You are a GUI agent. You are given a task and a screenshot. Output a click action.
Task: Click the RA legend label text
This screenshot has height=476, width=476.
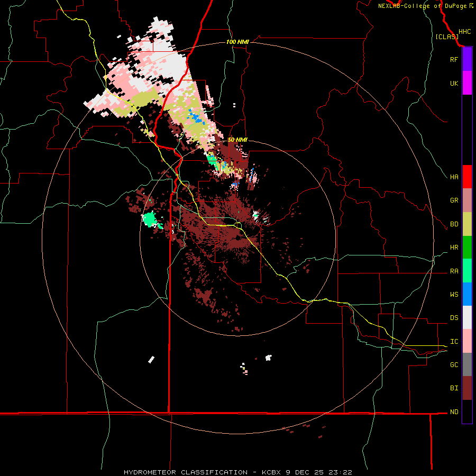[x=454, y=271]
